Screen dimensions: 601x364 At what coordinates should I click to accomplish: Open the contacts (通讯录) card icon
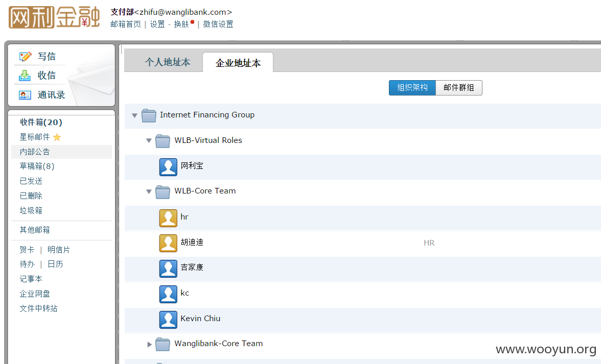25,95
